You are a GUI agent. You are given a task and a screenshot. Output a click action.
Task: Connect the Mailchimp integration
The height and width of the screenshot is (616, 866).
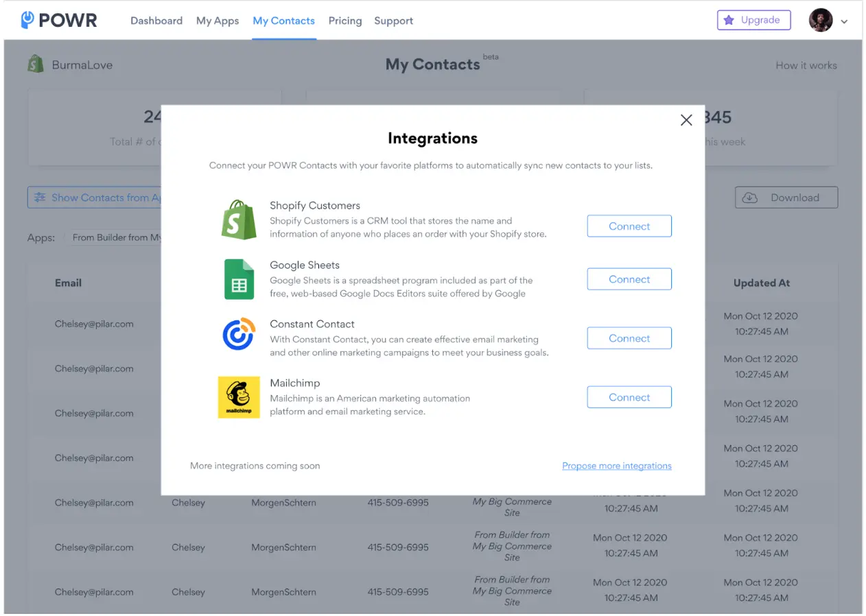point(629,396)
